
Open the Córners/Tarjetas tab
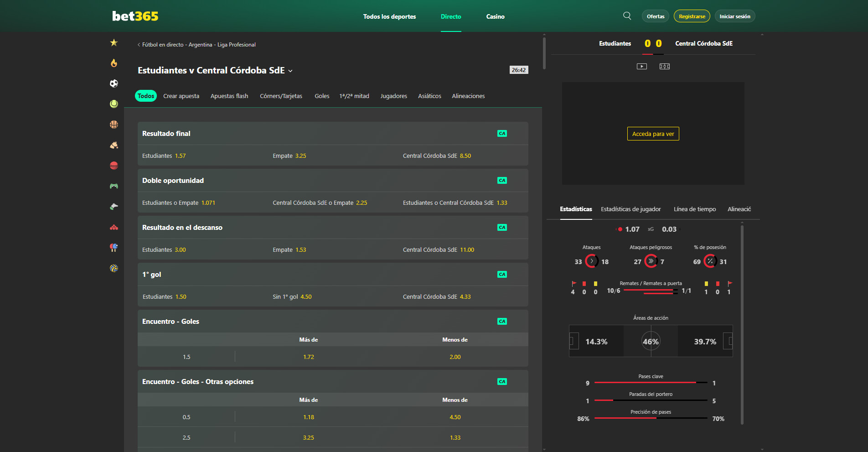pyautogui.click(x=281, y=96)
